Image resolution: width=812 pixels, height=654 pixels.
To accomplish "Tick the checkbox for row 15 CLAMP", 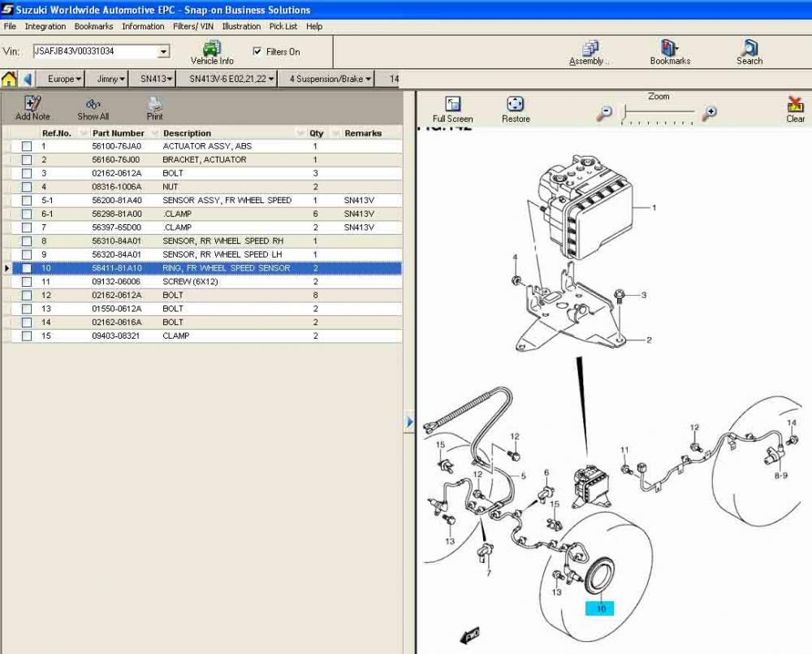I will (x=27, y=336).
